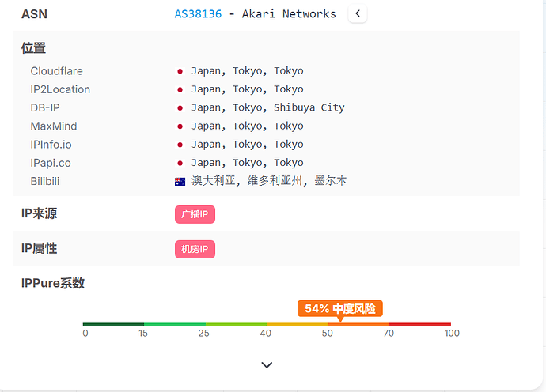Click the Australian flag in Bilibili row
546x392 pixels.
point(180,181)
